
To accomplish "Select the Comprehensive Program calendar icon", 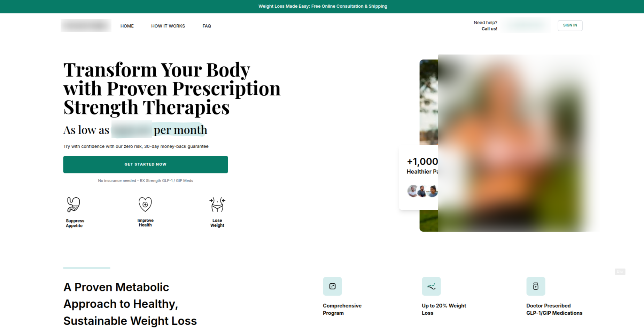I will pyautogui.click(x=332, y=286).
